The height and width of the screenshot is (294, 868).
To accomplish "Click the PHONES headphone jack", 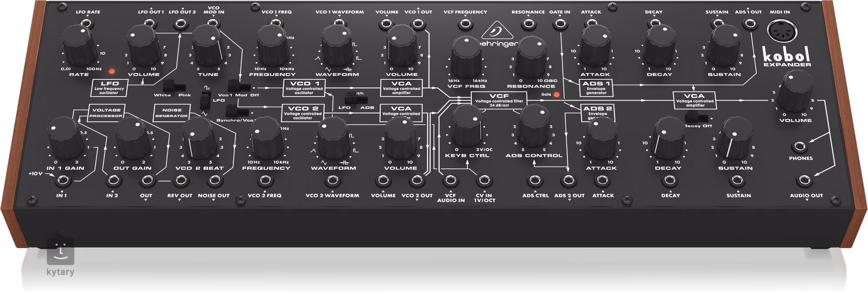I will 801,146.
